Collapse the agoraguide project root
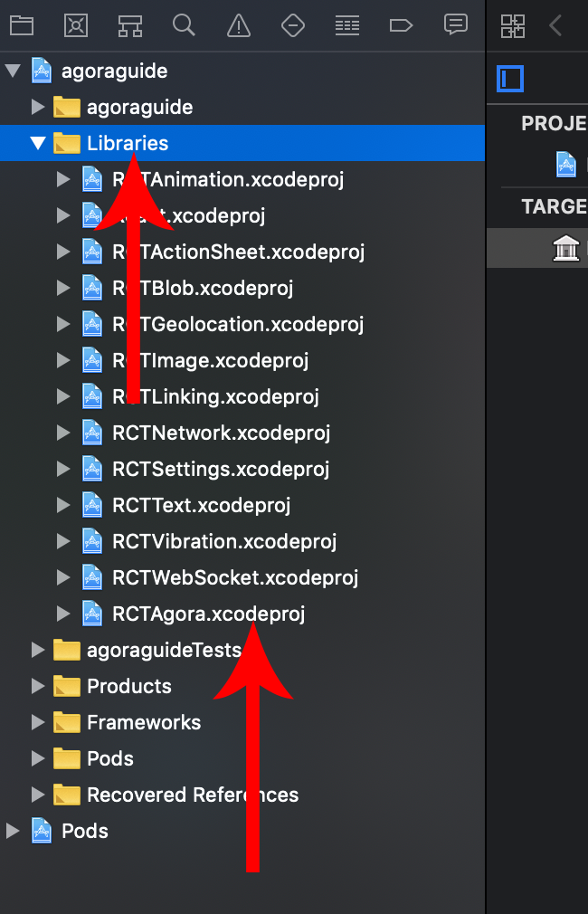The height and width of the screenshot is (914, 588). pyautogui.click(x=13, y=71)
